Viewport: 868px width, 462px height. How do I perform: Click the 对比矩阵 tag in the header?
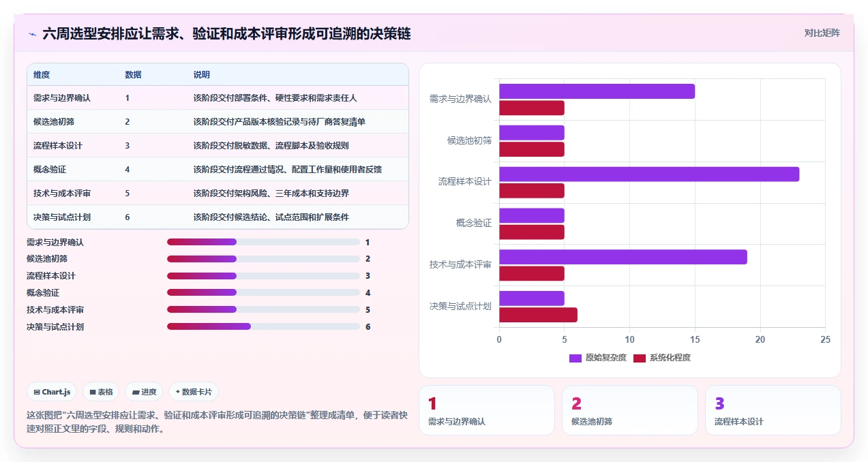(x=822, y=33)
